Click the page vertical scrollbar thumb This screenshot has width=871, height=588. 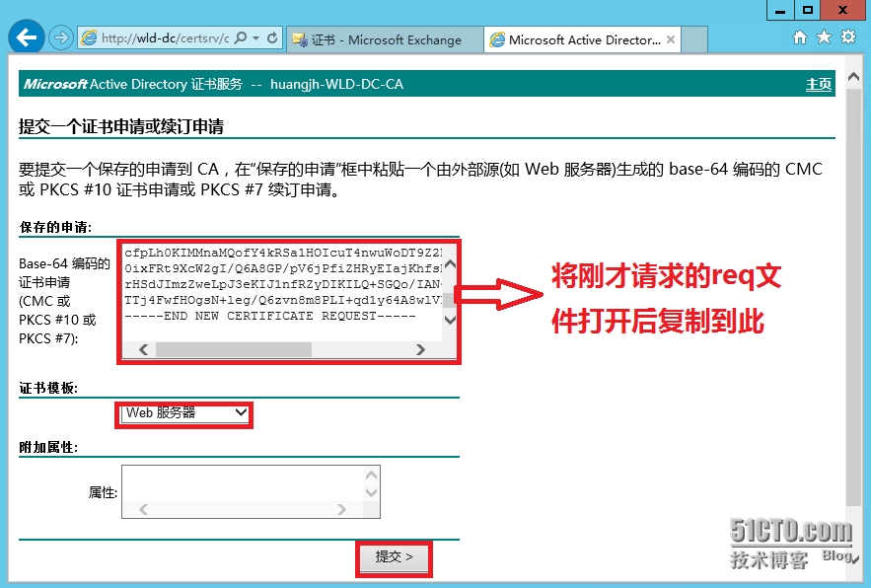click(853, 297)
